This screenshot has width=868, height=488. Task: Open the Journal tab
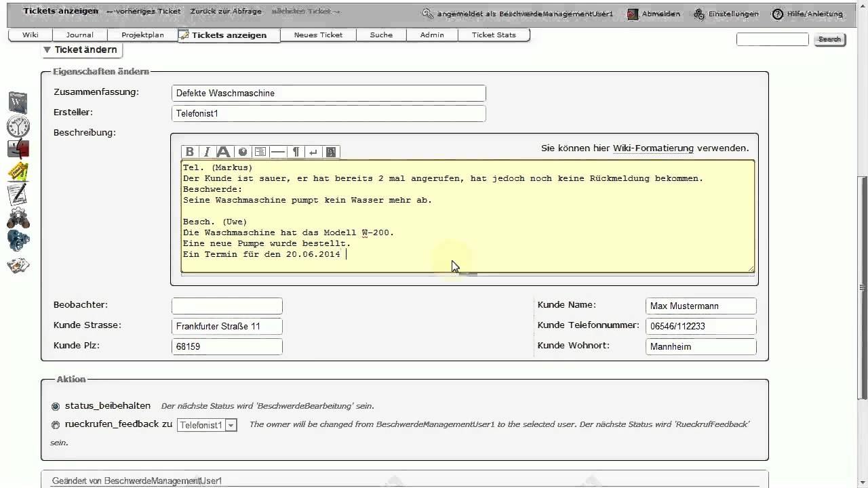tap(80, 35)
